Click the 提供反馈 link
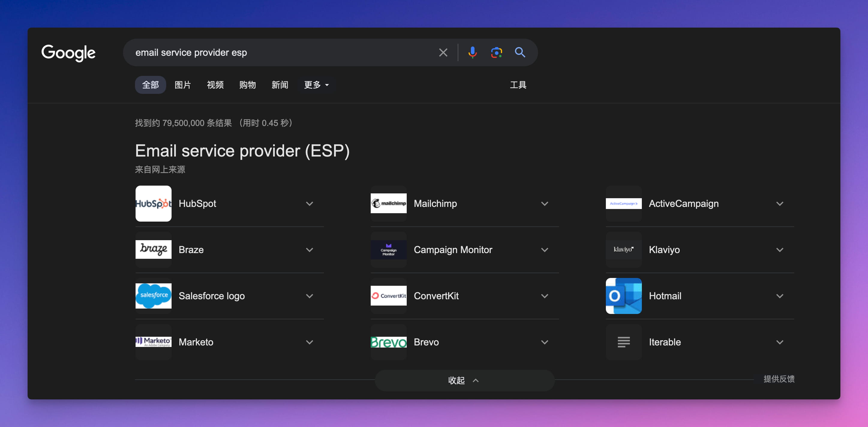This screenshot has width=868, height=427. 779,379
